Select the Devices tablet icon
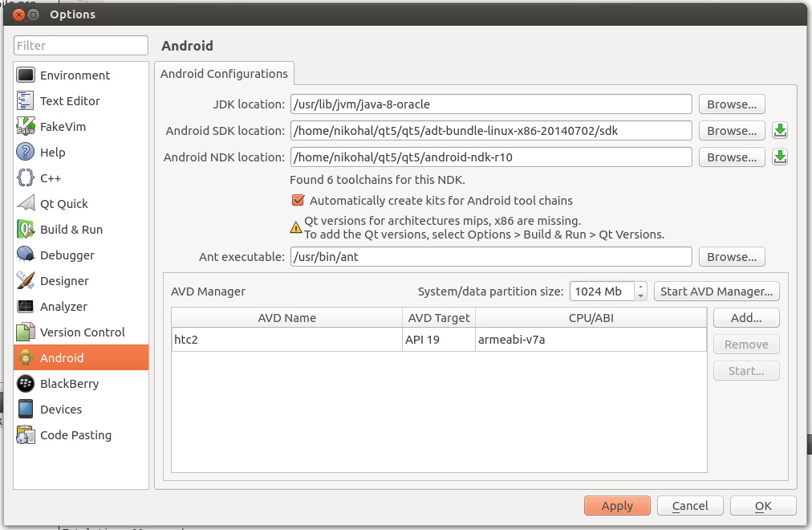 (26, 410)
